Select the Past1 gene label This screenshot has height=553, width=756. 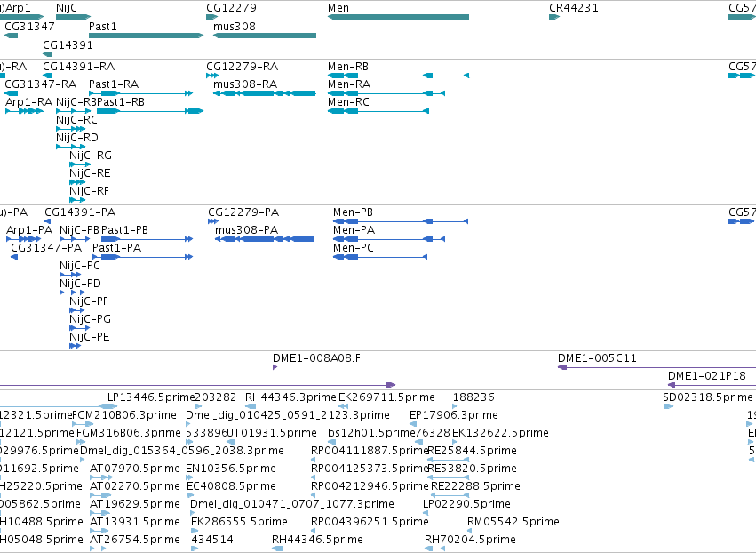tap(103, 26)
